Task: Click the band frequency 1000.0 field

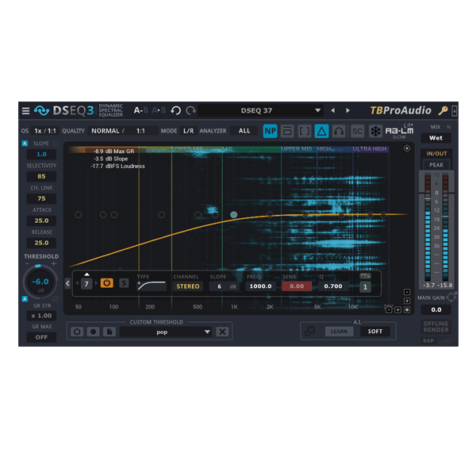Action: click(x=260, y=286)
